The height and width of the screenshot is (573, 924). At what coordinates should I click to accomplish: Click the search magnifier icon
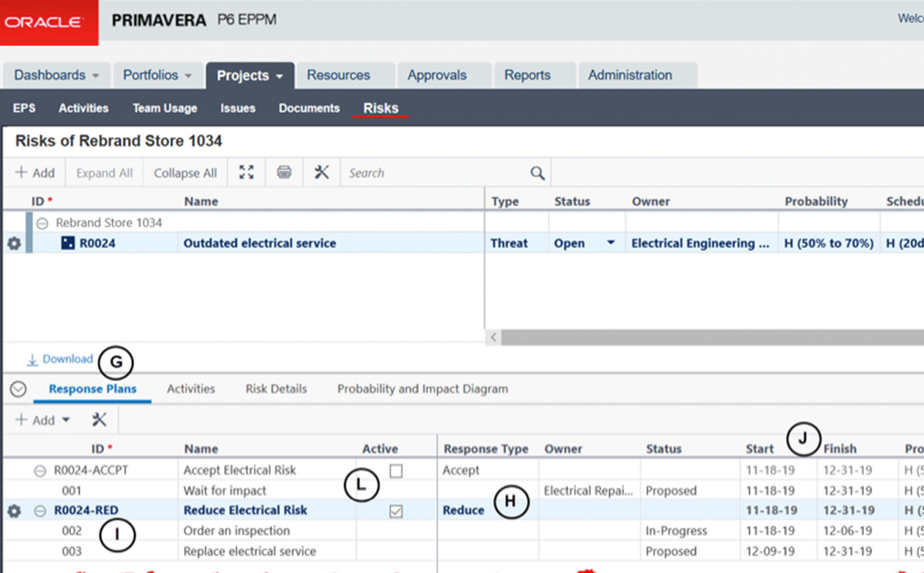point(537,173)
